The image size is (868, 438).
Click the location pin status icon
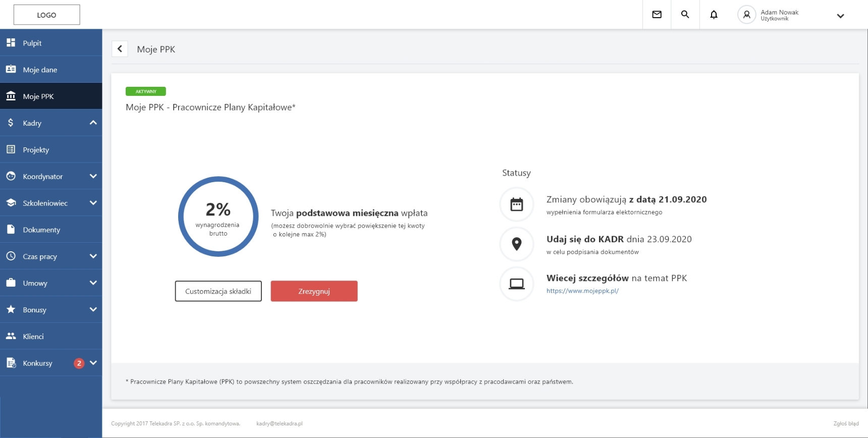[x=516, y=244]
